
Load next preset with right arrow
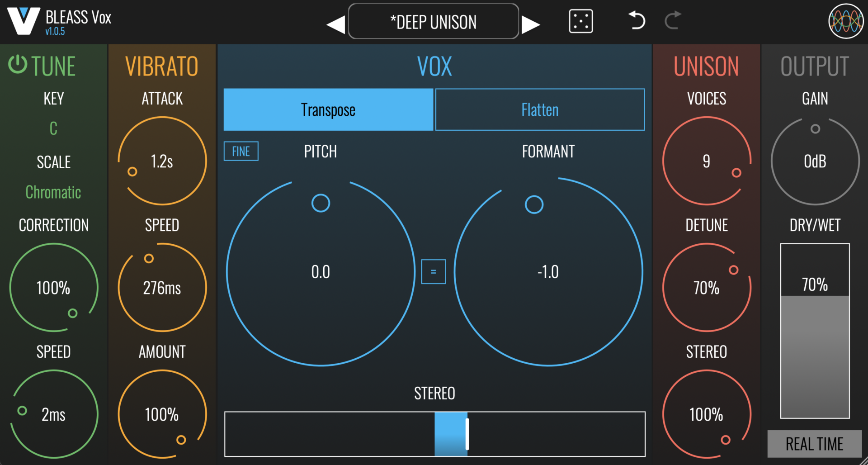point(530,24)
